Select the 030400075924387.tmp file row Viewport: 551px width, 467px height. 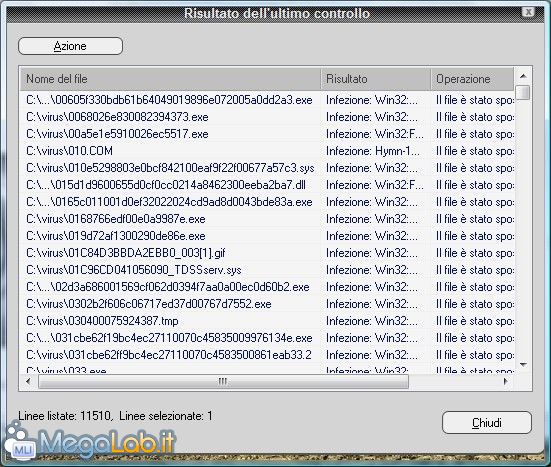click(268, 321)
